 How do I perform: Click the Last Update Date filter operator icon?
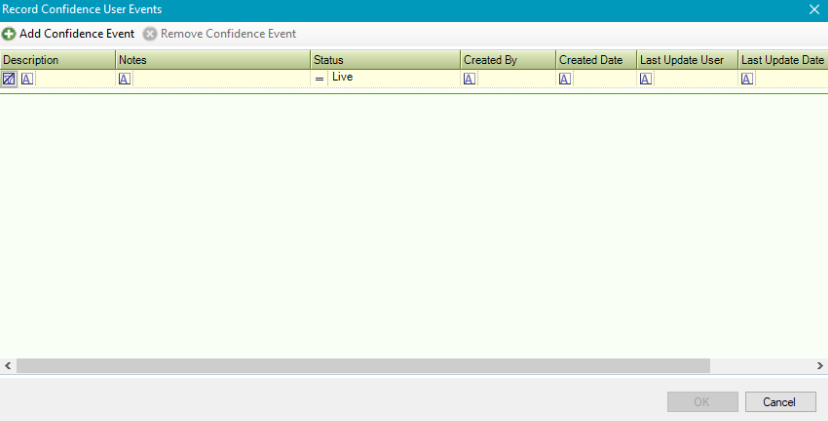point(747,79)
